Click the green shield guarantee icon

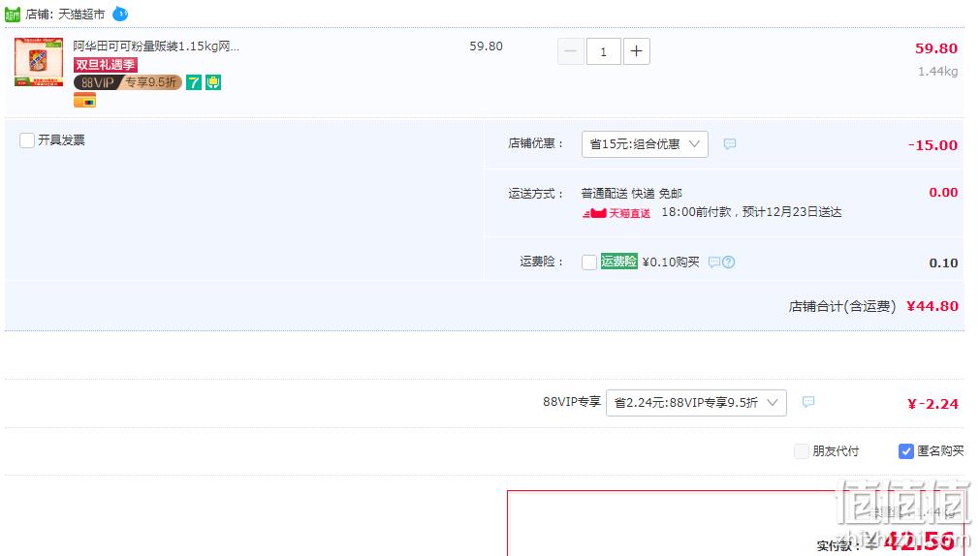click(213, 81)
